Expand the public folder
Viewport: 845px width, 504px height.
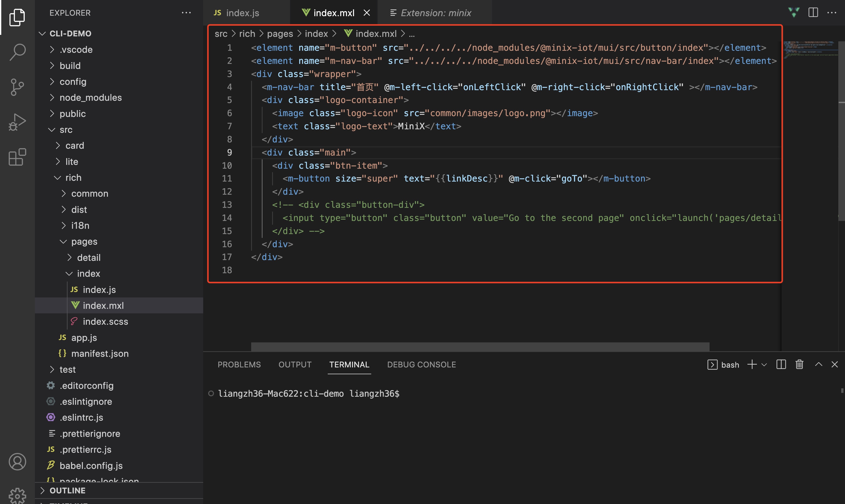(119, 113)
